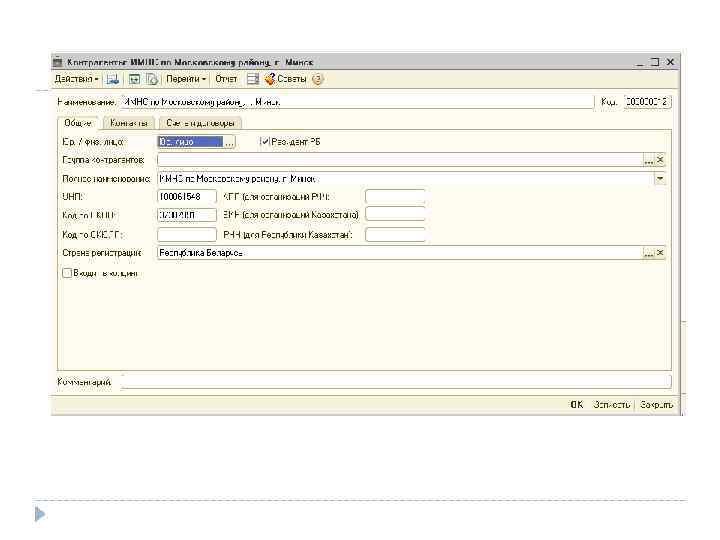This screenshot has width=720, height=540.
Task: Click the БИН (для организаций Казахстана) field
Action: [395, 214]
